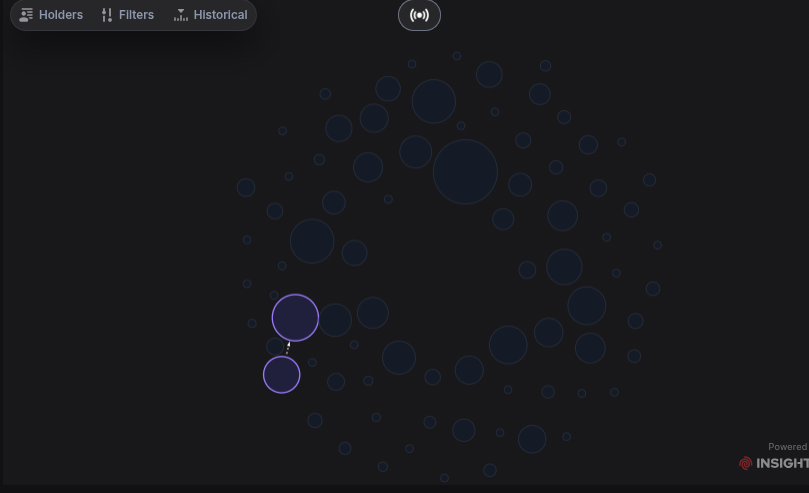
Task: Select the largest bubble in the map
Action: tap(465, 172)
